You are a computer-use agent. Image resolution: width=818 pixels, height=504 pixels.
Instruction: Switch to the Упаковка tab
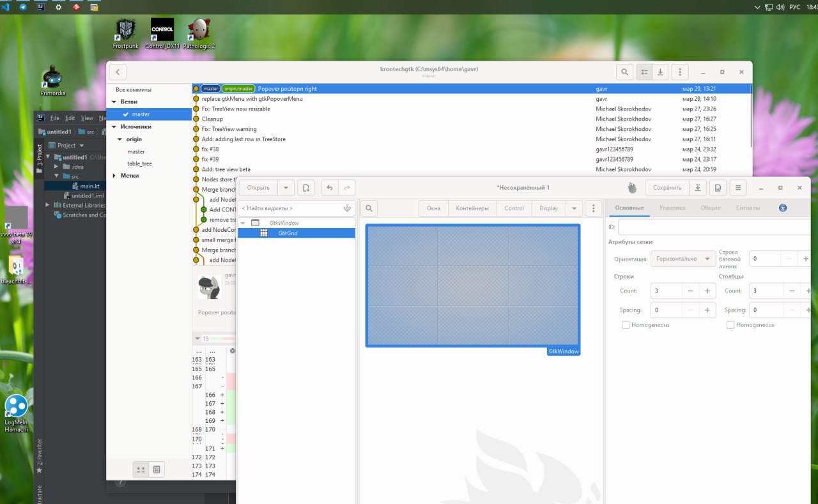672,208
